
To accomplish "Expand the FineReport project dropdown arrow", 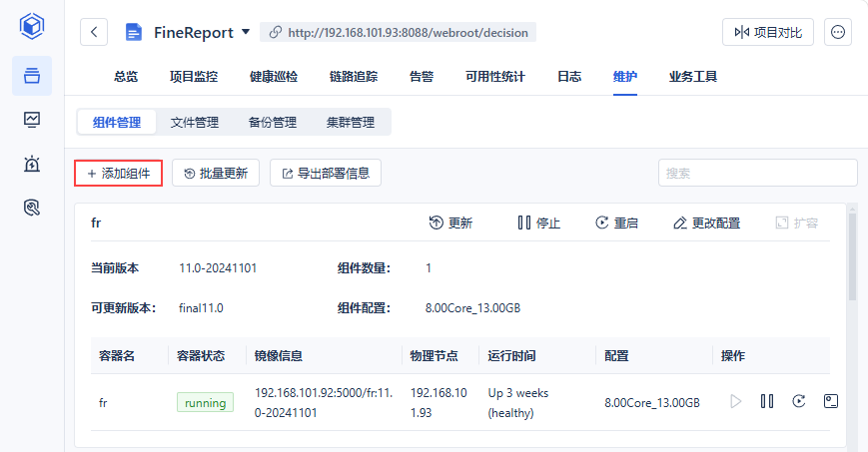I will pos(246,31).
